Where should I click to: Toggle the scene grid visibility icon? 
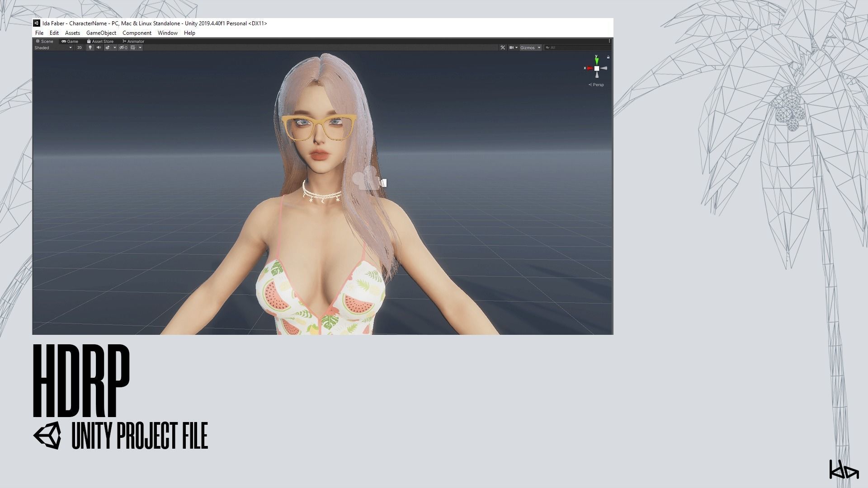[x=133, y=47]
